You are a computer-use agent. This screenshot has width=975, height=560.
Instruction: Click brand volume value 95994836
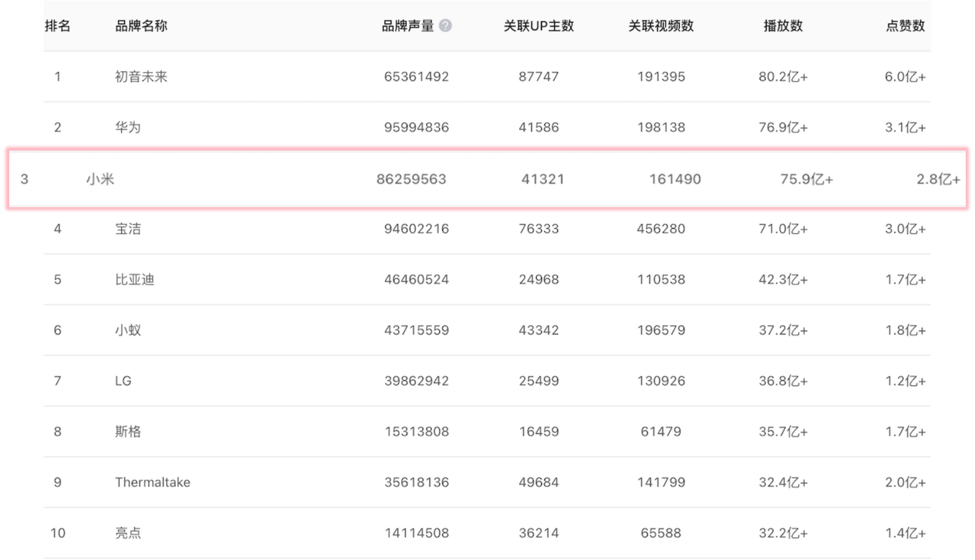click(x=416, y=127)
